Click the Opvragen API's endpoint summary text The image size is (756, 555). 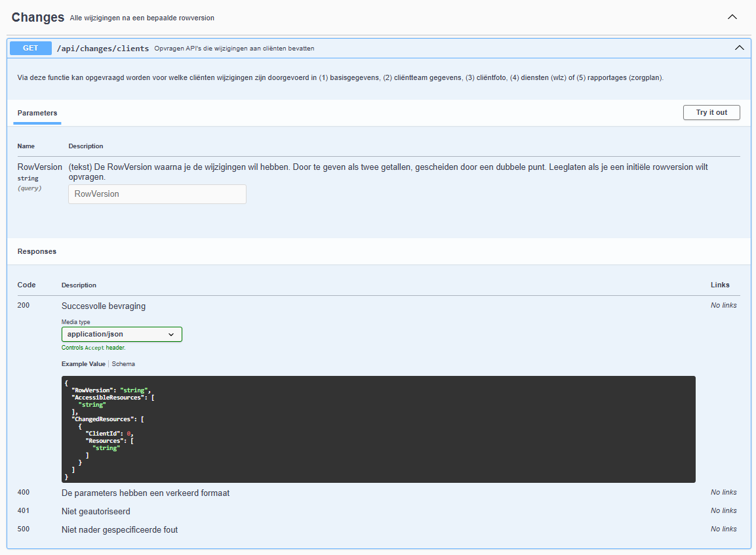point(234,49)
